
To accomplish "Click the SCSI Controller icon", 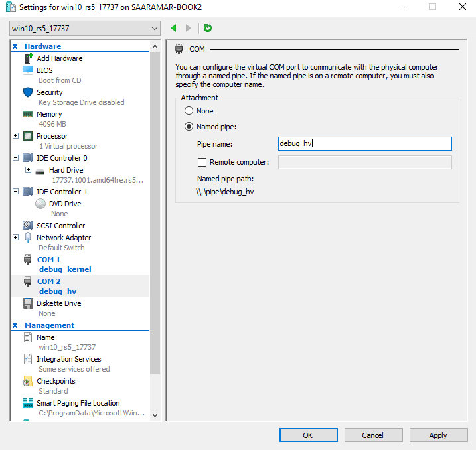I will [x=28, y=226].
